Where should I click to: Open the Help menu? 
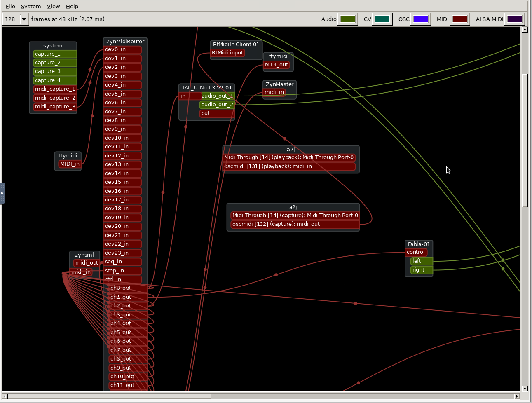(x=72, y=6)
